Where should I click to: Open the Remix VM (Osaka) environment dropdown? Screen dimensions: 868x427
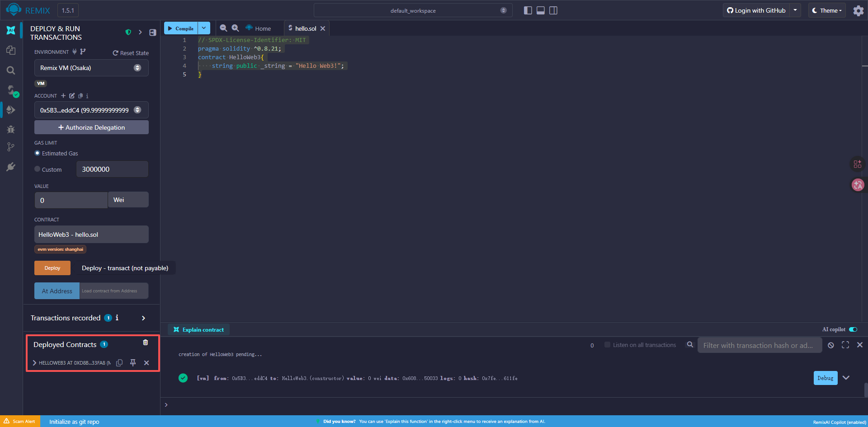pos(91,68)
